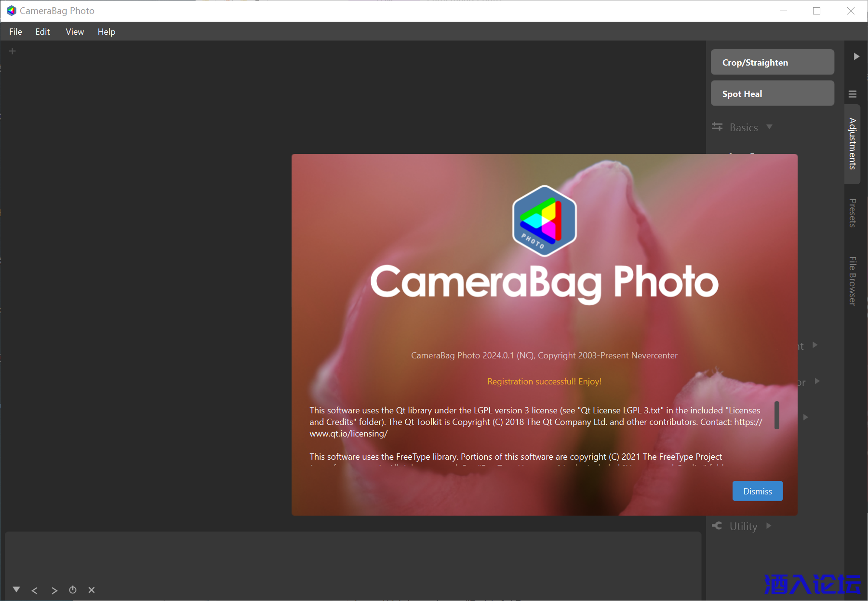868x601 pixels.
Task: Click the CameraBag Photo hexagon logo
Action: pos(544,221)
